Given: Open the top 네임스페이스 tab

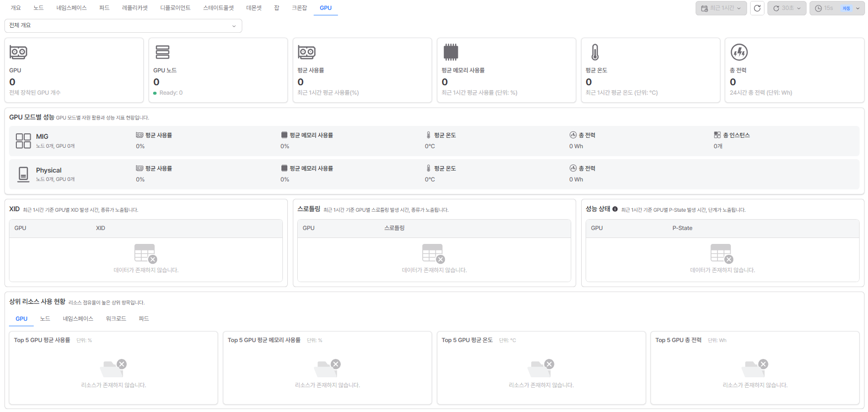Looking at the screenshot, I should click(71, 8).
